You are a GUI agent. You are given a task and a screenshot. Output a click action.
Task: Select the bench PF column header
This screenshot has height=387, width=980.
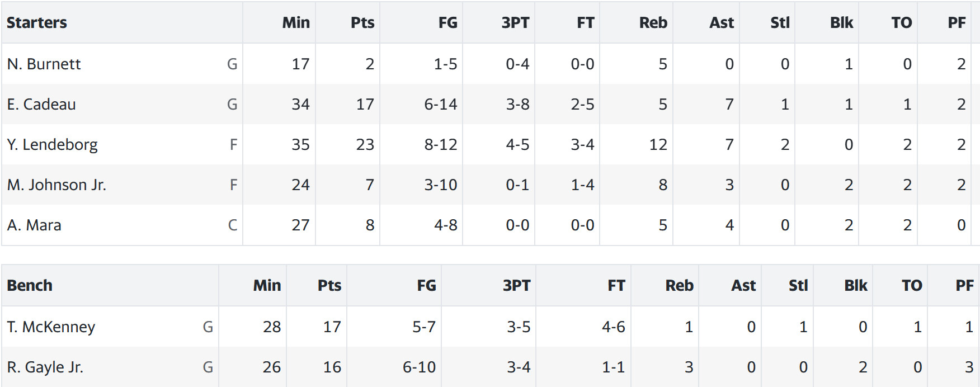click(x=965, y=286)
